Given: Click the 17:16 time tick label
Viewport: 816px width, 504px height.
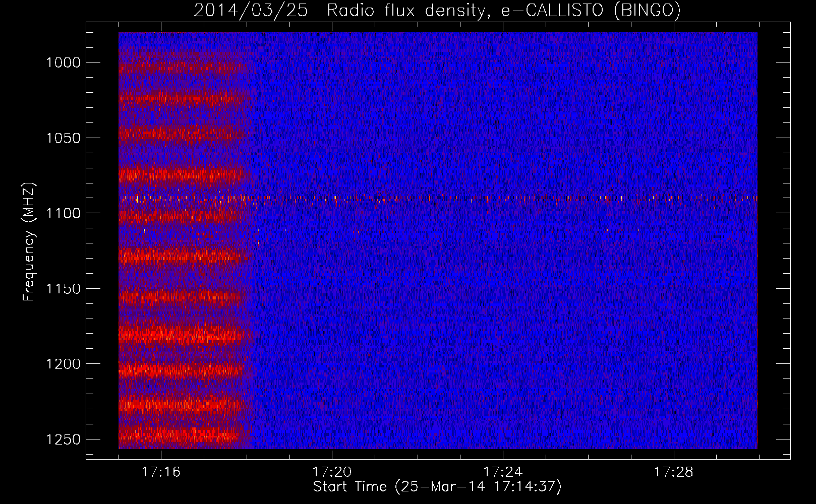Looking at the screenshot, I should [161, 472].
